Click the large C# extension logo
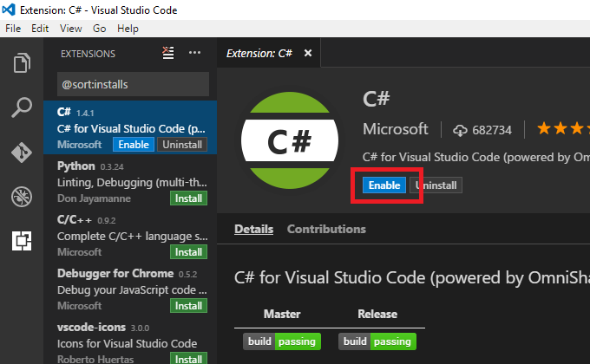 (x=290, y=140)
